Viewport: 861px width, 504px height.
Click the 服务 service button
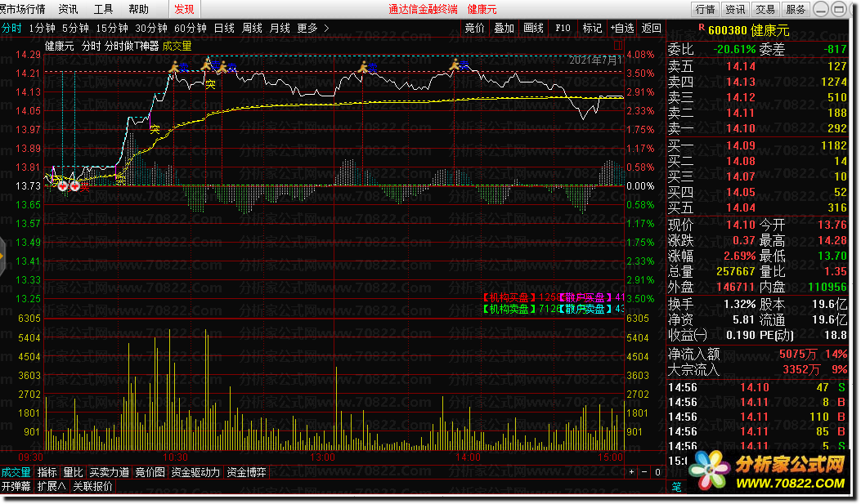click(x=795, y=9)
